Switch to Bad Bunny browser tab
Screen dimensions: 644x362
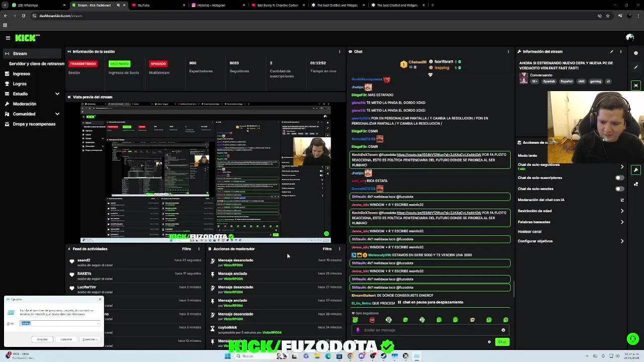[278, 5]
